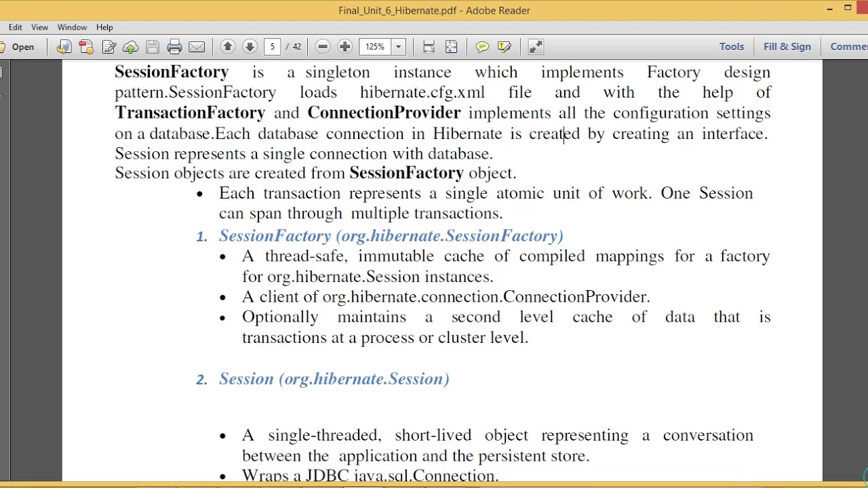Open the View menu
Viewport: 868px width, 488px height.
[x=39, y=27]
